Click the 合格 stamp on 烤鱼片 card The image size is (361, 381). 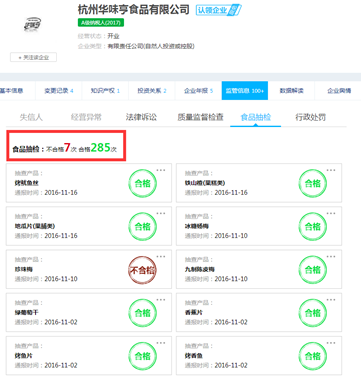[142, 356]
